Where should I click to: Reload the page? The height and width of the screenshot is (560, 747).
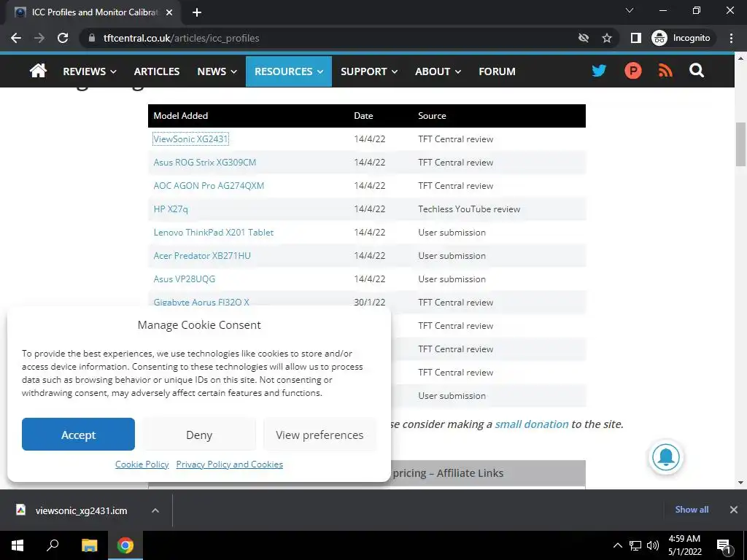pos(63,38)
